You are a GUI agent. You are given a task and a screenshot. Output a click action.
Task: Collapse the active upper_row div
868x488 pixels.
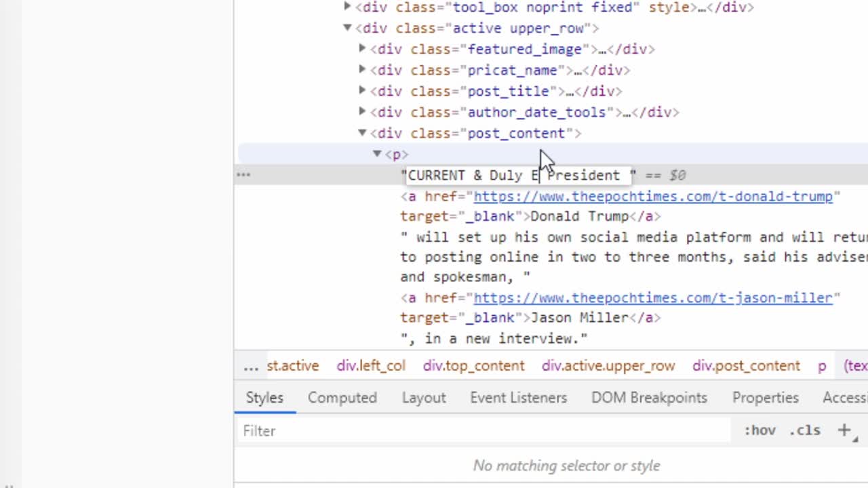pyautogui.click(x=347, y=28)
